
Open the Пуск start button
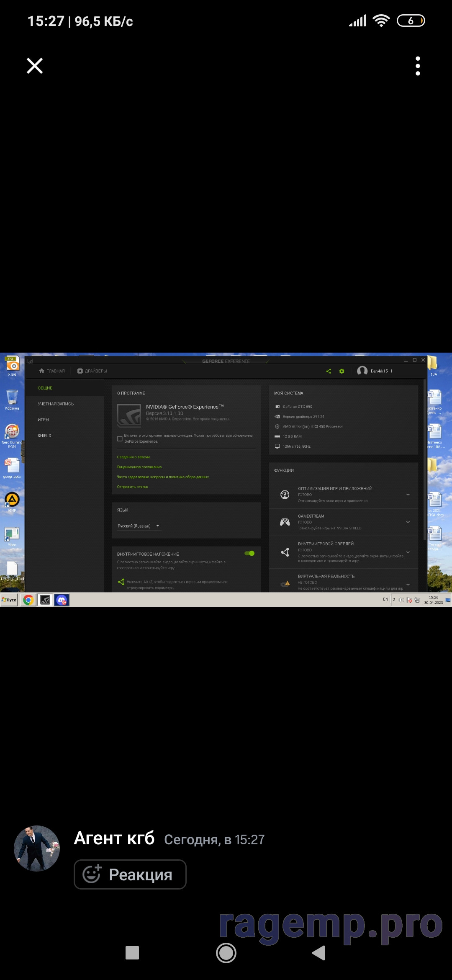pyautogui.click(x=9, y=600)
